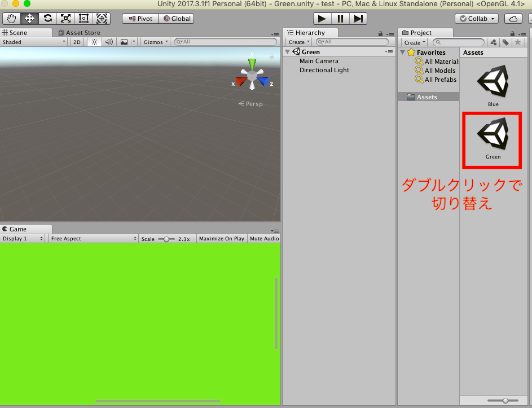Select the Hierarchy tab
Viewport: 532px width, 408px height.
(310, 33)
